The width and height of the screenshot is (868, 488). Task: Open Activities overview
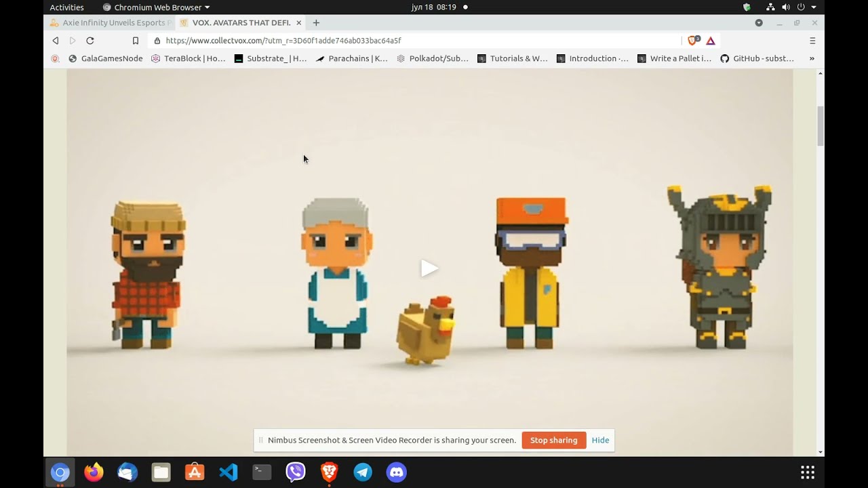tap(67, 7)
